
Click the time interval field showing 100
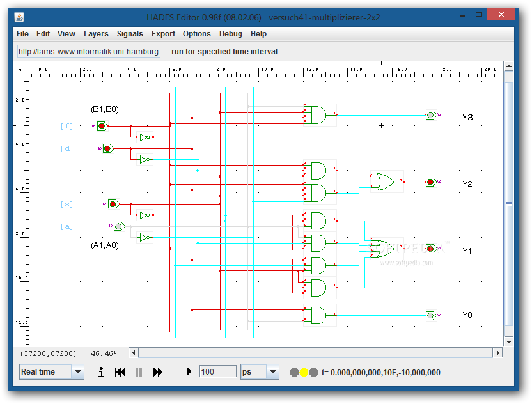point(218,372)
